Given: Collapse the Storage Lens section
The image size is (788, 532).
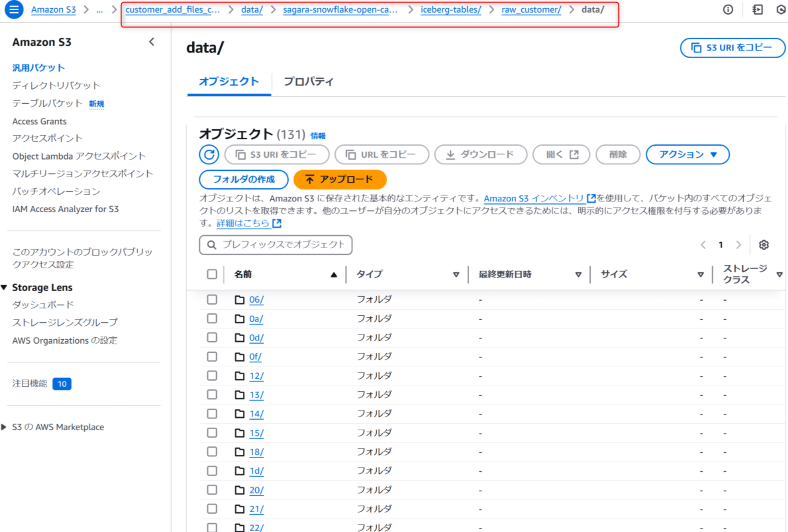Looking at the screenshot, I should point(4,287).
